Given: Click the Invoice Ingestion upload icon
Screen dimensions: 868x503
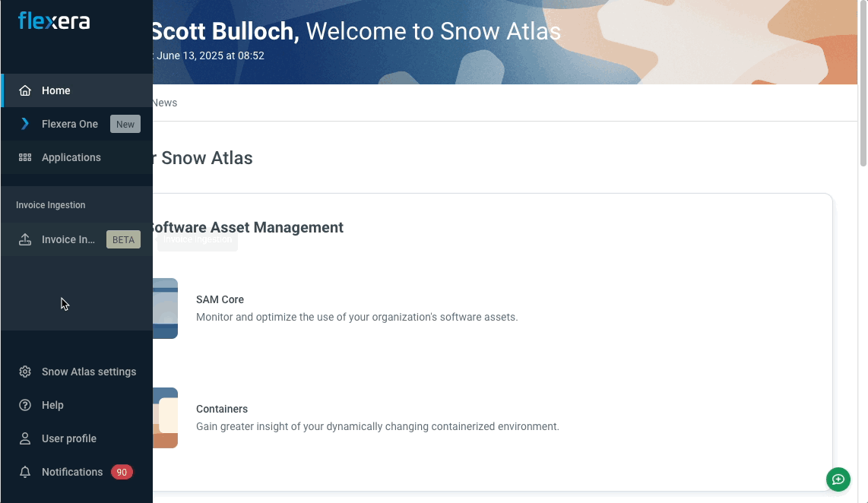Looking at the screenshot, I should pyautogui.click(x=25, y=239).
